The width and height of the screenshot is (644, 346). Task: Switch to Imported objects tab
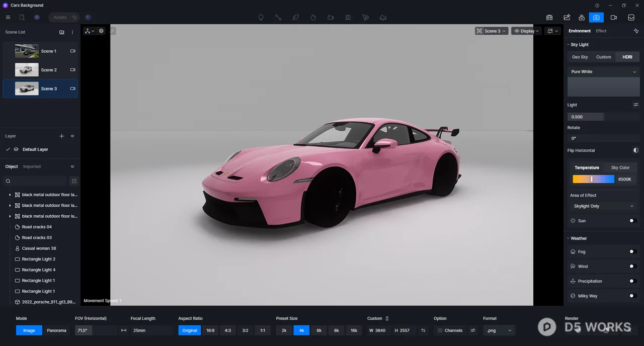click(32, 166)
